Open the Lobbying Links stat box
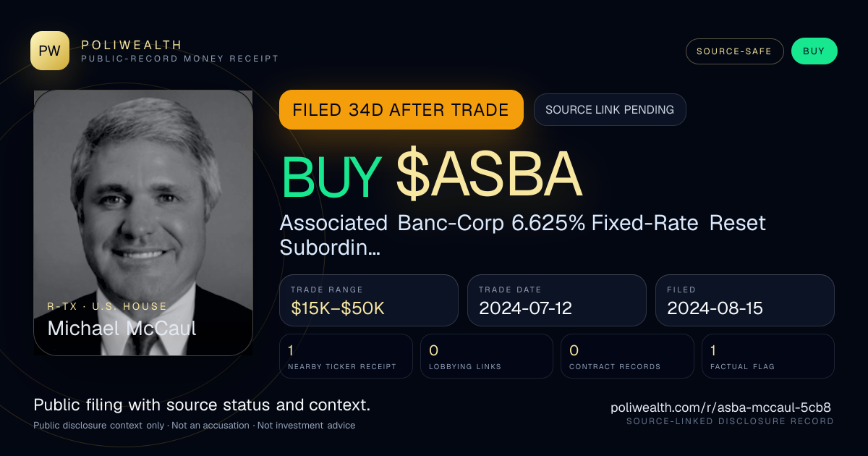The image size is (868, 456). [x=487, y=356]
